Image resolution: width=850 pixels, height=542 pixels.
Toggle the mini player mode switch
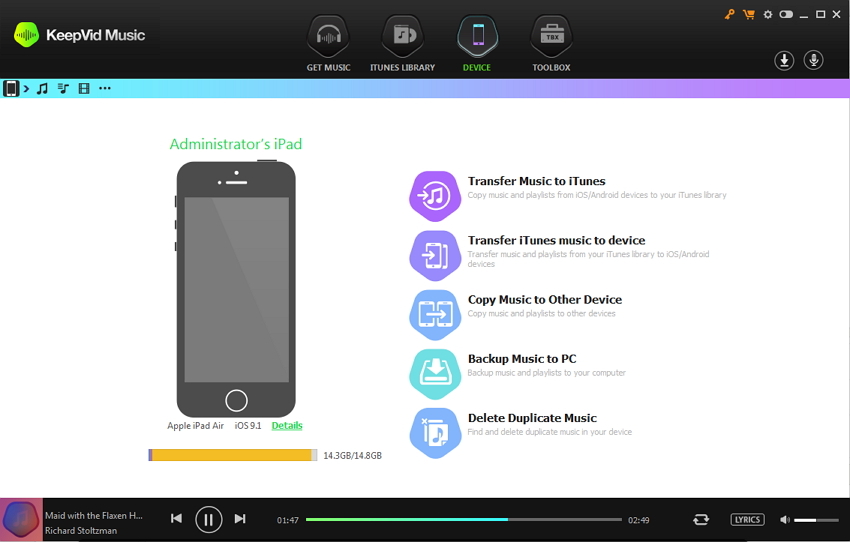tap(786, 15)
